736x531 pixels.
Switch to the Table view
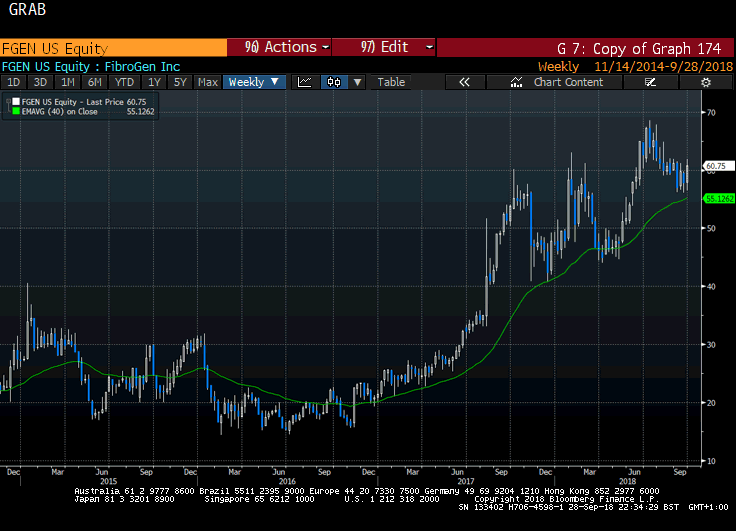391,82
